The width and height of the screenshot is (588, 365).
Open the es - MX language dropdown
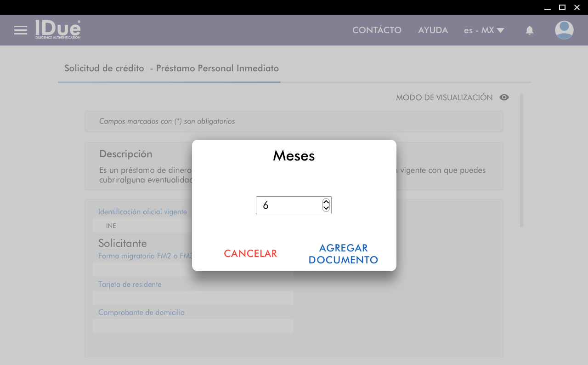[x=484, y=30]
